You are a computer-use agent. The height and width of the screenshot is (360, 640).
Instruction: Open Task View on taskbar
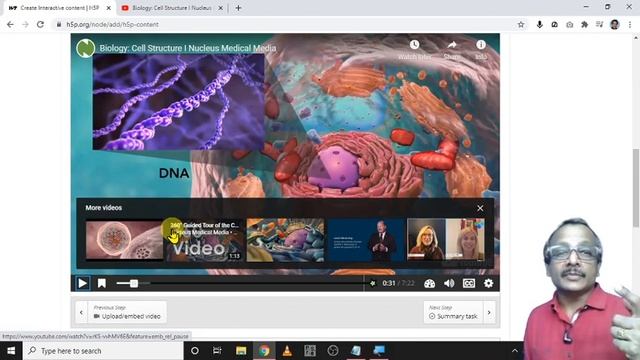(x=217, y=351)
